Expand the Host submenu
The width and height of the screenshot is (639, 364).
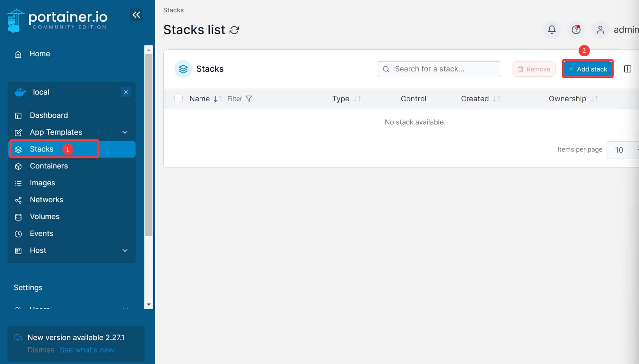point(125,250)
